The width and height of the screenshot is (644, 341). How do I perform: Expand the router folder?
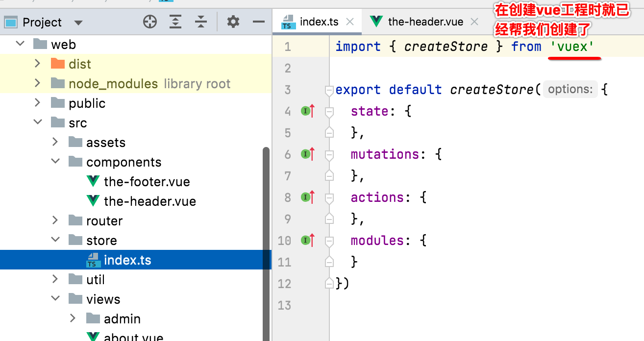pyautogui.click(x=55, y=220)
